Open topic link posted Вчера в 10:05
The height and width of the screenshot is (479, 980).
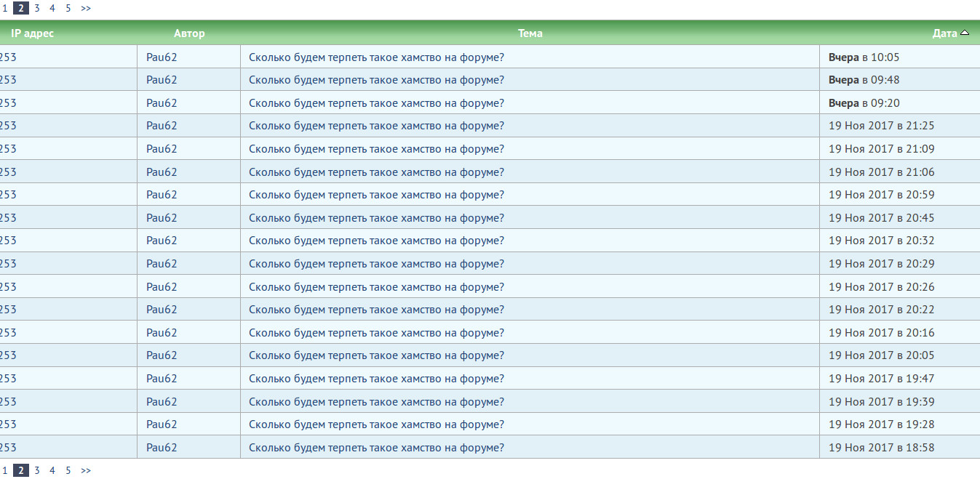coord(376,57)
